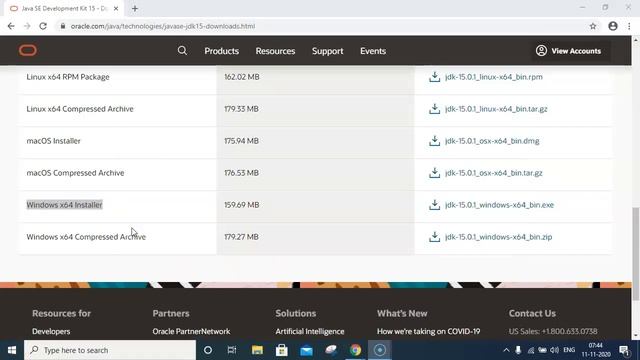
Task: Download jdk-15.0.1_windows-x64_bin.zip link
Action: coord(498,237)
